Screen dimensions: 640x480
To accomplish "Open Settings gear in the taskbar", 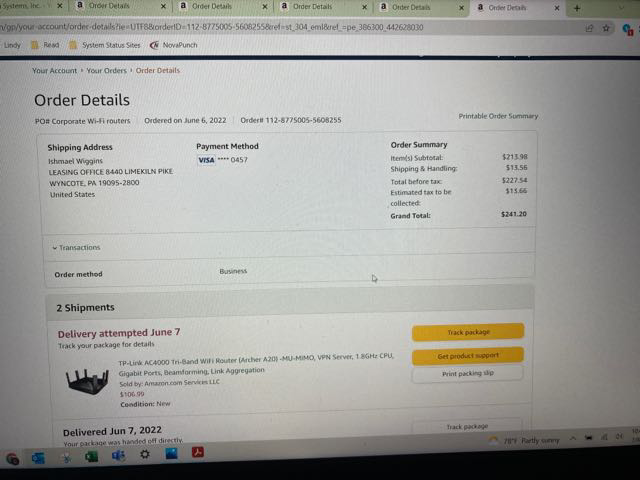I will click(x=144, y=454).
